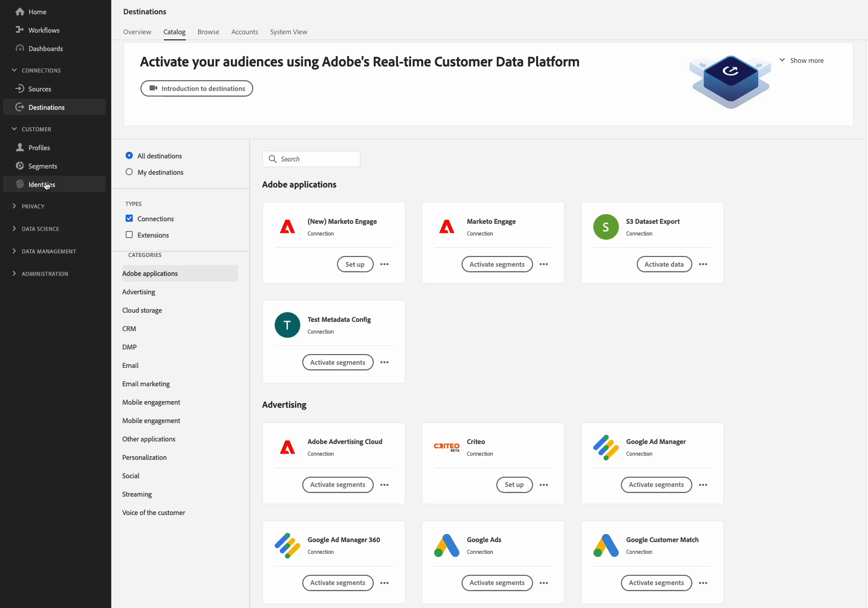
Task: Open the System View tab
Action: tap(288, 32)
